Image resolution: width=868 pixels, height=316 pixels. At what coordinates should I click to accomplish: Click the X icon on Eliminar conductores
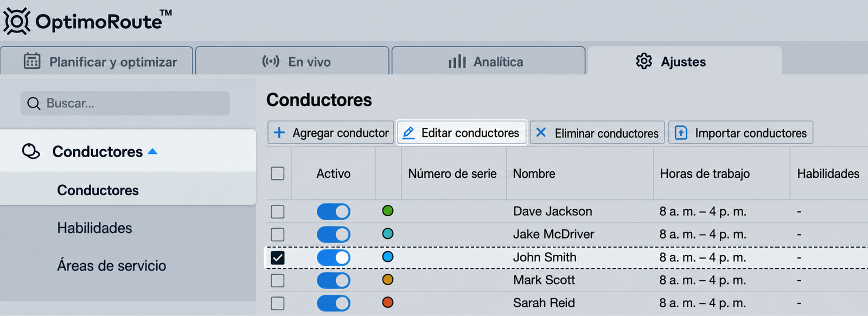tap(541, 132)
